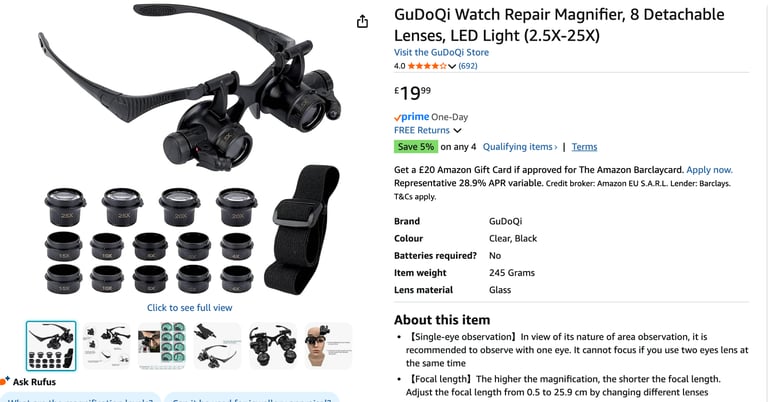Select the sixth thumbnail with mannequin head
This screenshot has width=768, height=402.
point(328,346)
